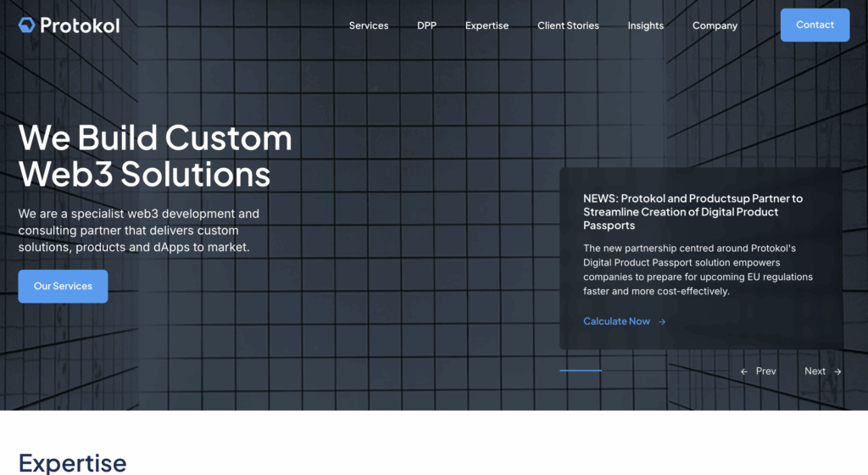Image resolution: width=868 pixels, height=475 pixels.
Task: Click the Protokol wordmark in the header
Action: click(80, 25)
